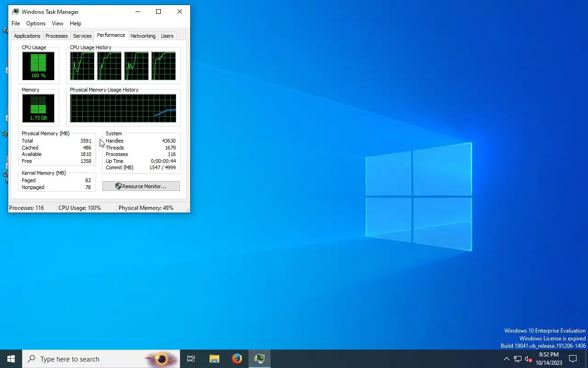Click the Memory gauge showing 1.73 GB

coord(38,109)
